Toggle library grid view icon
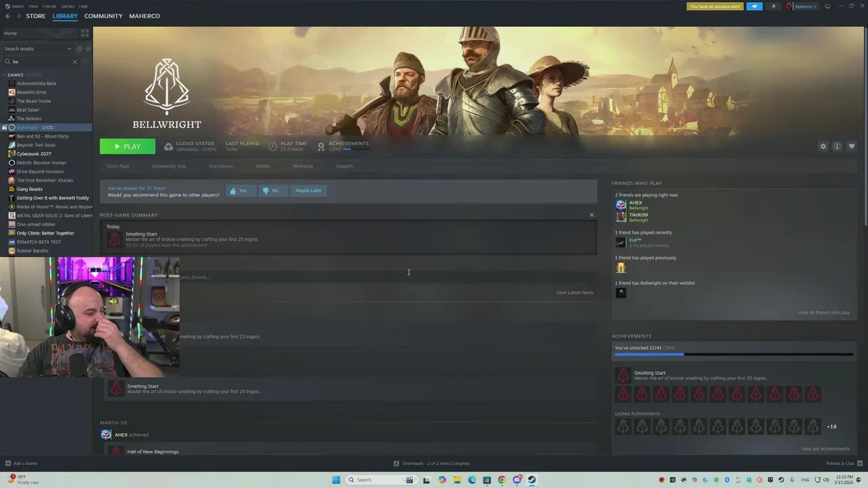 click(x=85, y=33)
